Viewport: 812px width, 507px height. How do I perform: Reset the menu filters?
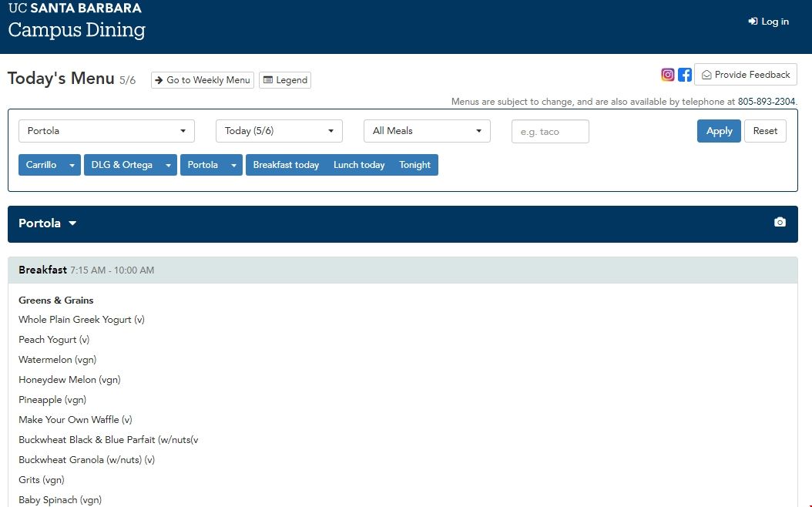click(765, 131)
